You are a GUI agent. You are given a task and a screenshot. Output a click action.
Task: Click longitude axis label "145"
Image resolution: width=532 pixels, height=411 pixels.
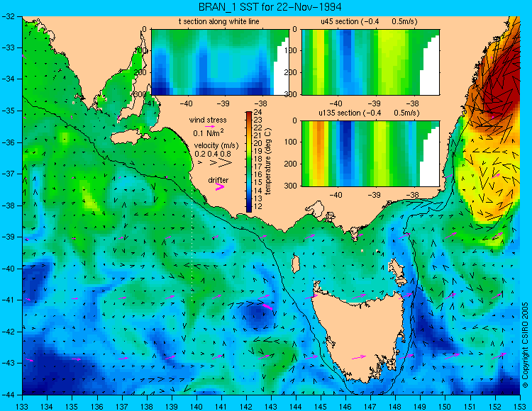[x=321, y=407]
